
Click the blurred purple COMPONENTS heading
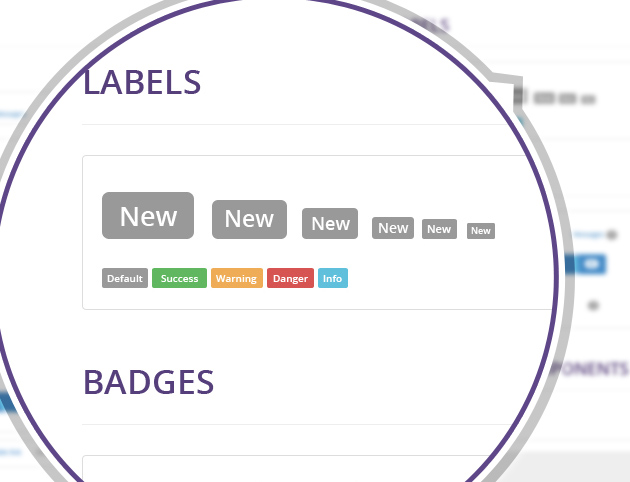tap(590, 369)
